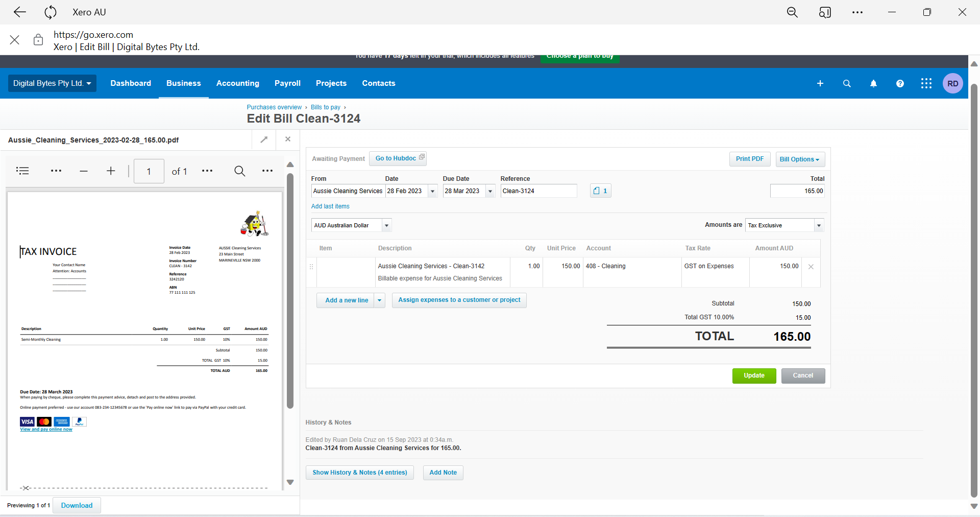This screenshot has height=517, width=980.
Task: Expand the PDF attachment preview
Action: (264, 139)
